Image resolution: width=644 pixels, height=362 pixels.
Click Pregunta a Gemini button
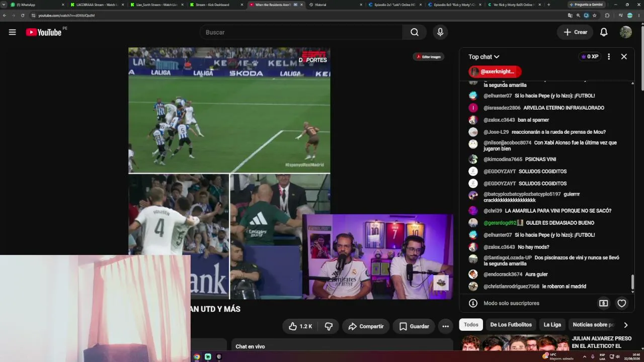pos(586,5)
